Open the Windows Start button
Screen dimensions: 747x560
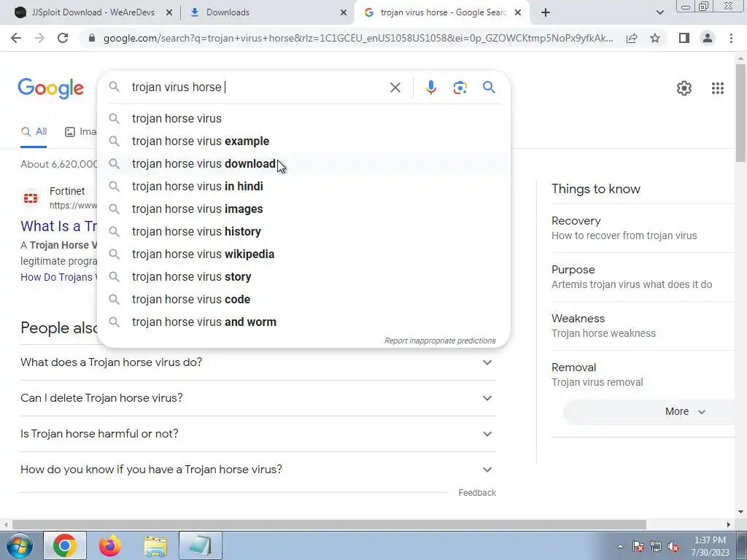(19, 545)
